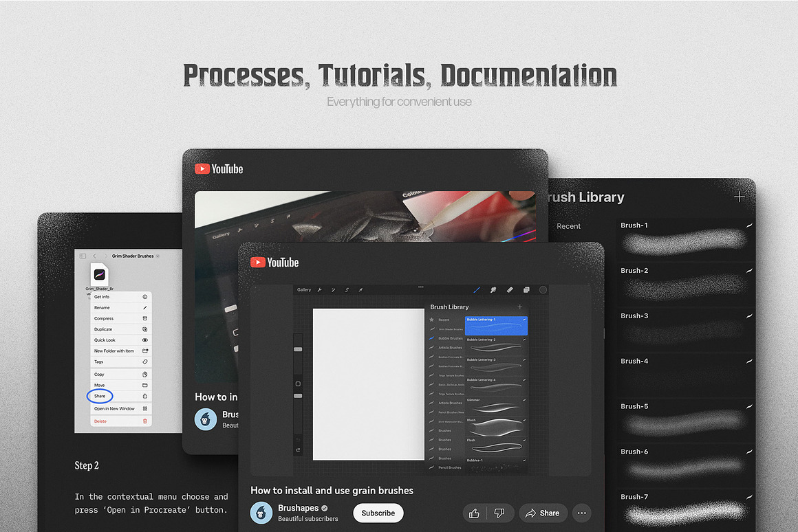Choose Delete in the file context menu
The width and height of the screenshot is (798, 532).
click(x=100, y=421)
